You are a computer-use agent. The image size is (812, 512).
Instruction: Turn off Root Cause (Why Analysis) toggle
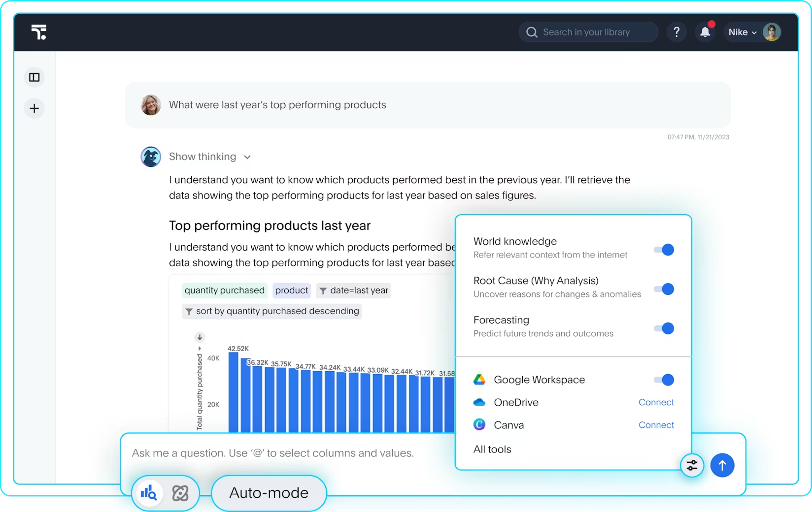tap(664, 289)
